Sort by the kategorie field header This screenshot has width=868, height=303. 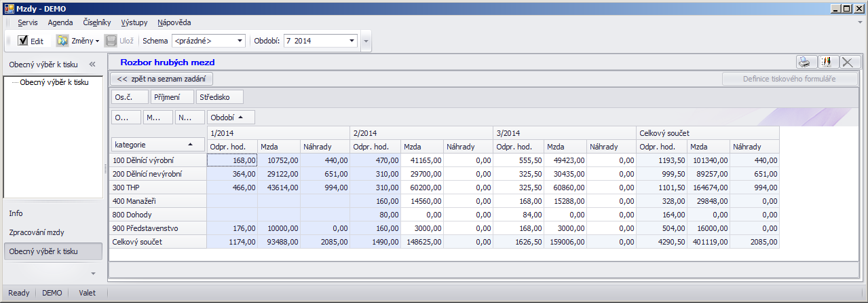(157, 144)
